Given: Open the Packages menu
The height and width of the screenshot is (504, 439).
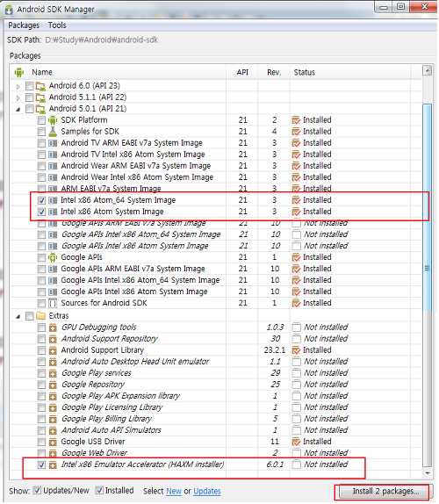Looking at the screenshot, I should pos(24,25).
